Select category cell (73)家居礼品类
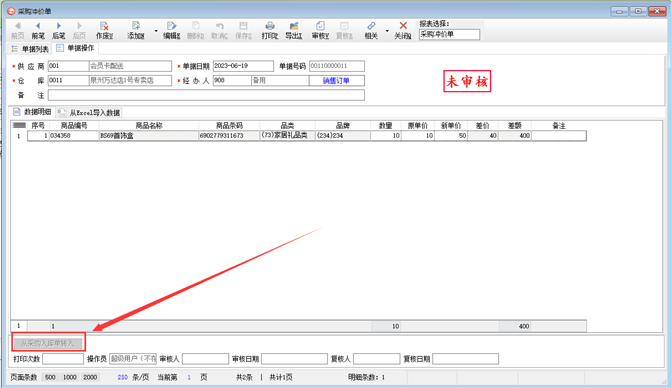The width and height of the screenshot is (671, 388). click(x=287, y=136)
